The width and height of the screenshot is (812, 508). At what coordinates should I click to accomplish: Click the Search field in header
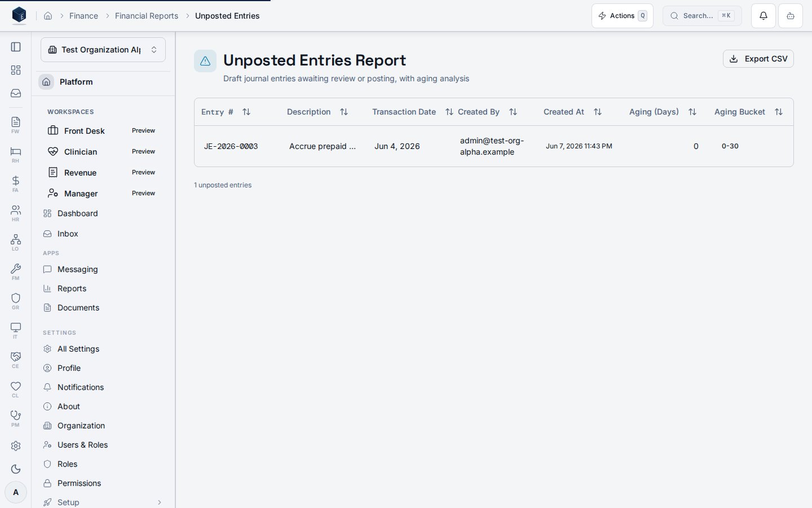(x=702, y=16)
